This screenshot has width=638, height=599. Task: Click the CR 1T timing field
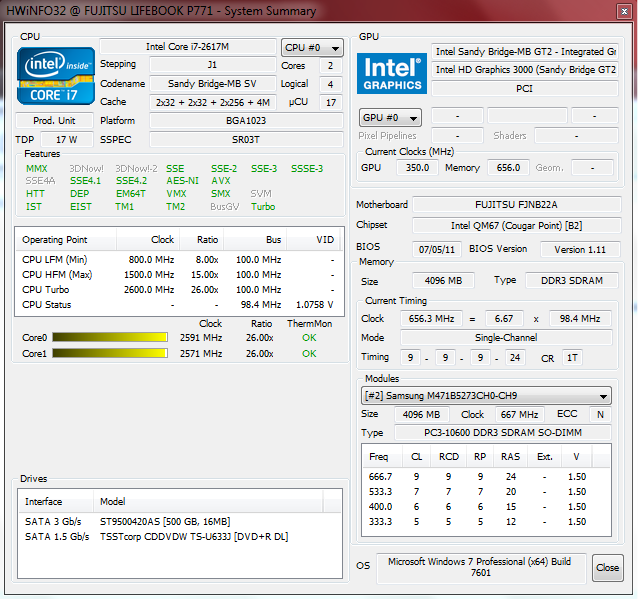(572, 358)
